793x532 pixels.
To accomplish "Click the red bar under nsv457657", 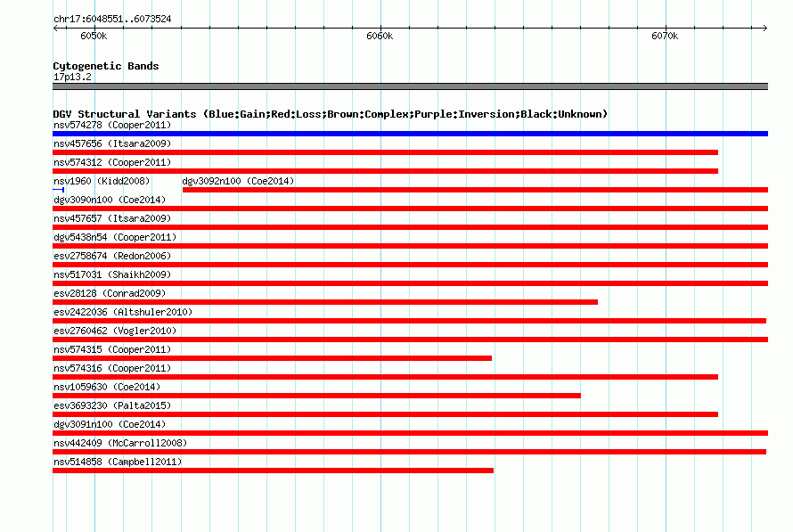I will pyautogui.click(x=410, y=227).
